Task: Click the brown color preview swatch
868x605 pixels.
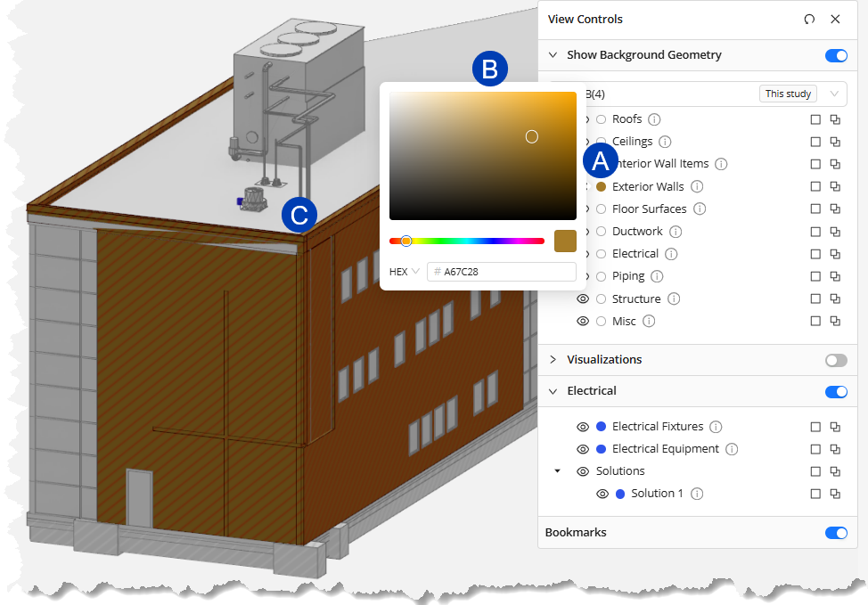Action: tap(565, 241)
